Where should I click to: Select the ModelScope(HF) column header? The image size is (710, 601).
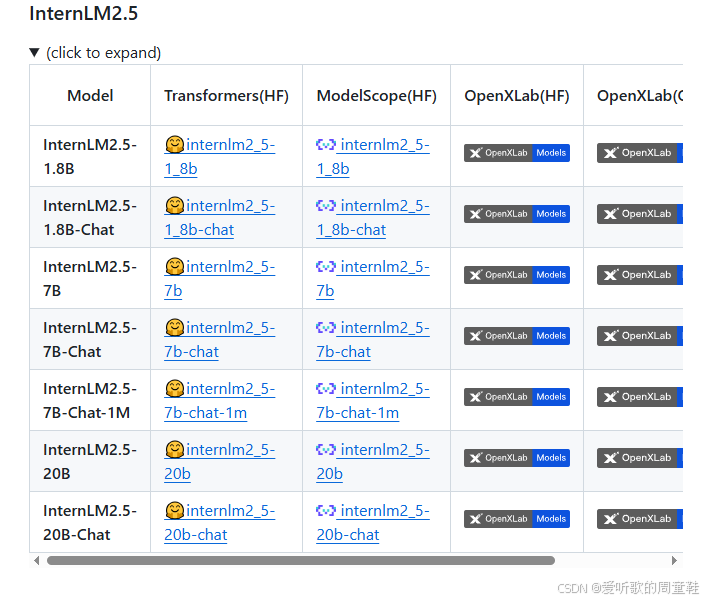[x=376, y=96]
